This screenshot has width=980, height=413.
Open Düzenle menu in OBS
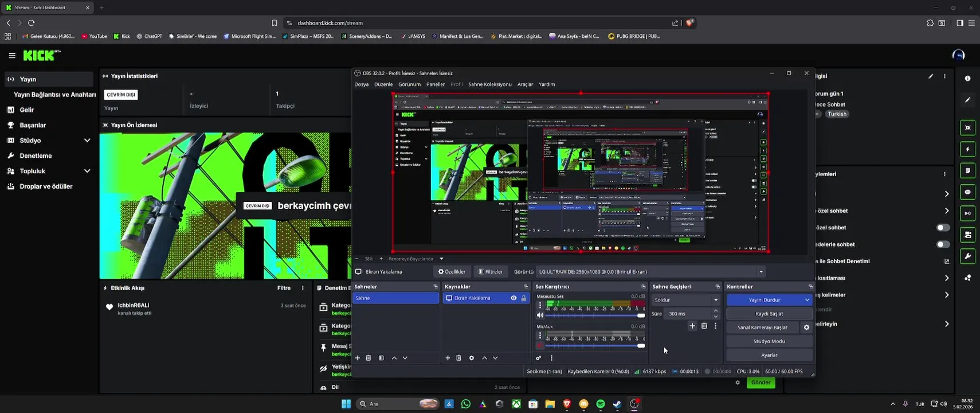click(x=383, y=84)
